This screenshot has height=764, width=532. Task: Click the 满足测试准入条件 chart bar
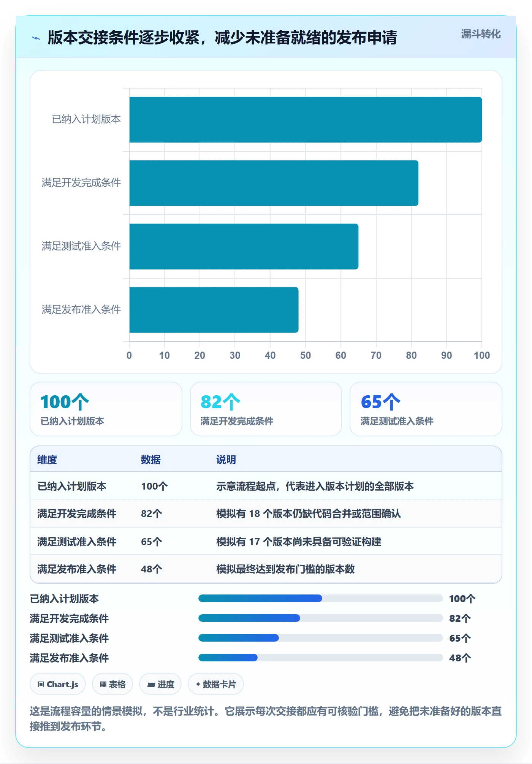(x=244, y=247)
